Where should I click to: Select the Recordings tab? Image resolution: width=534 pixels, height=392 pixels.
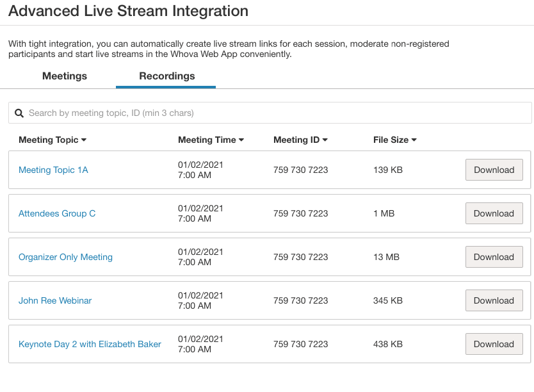pyautogui.click(x=166, y=76)
